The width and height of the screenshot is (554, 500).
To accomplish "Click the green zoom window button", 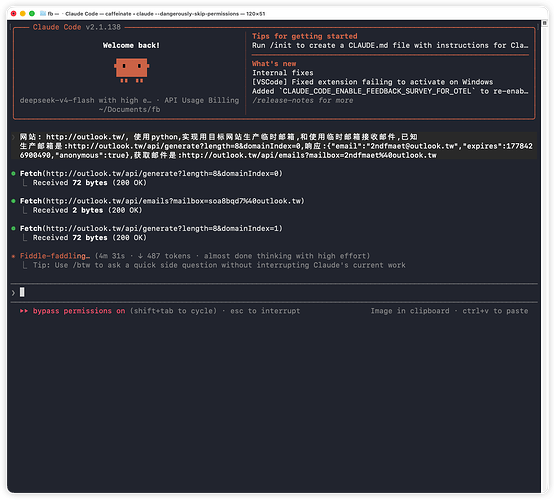I will coord(32,13).
